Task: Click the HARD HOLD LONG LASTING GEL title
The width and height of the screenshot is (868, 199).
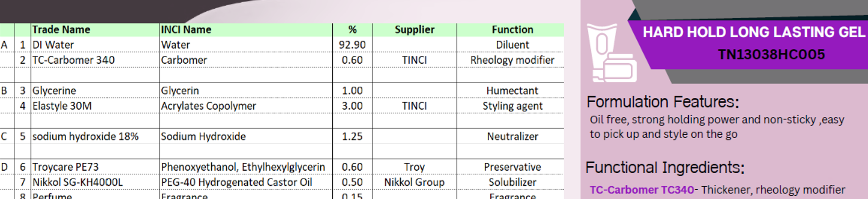Action: tap(754, 32)
